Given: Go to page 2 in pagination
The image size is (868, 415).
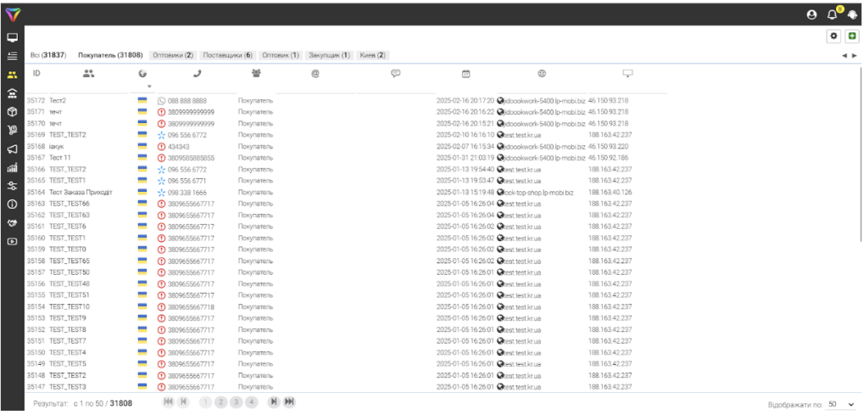Looking at the screenshot, I should pyautogui.click(x=220, y=402).
